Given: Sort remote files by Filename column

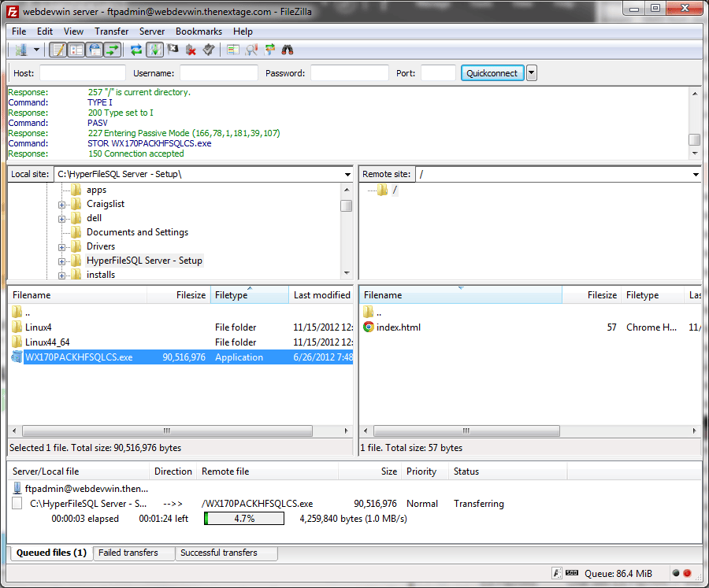Looking at the screenshot, I should (461, 295).
